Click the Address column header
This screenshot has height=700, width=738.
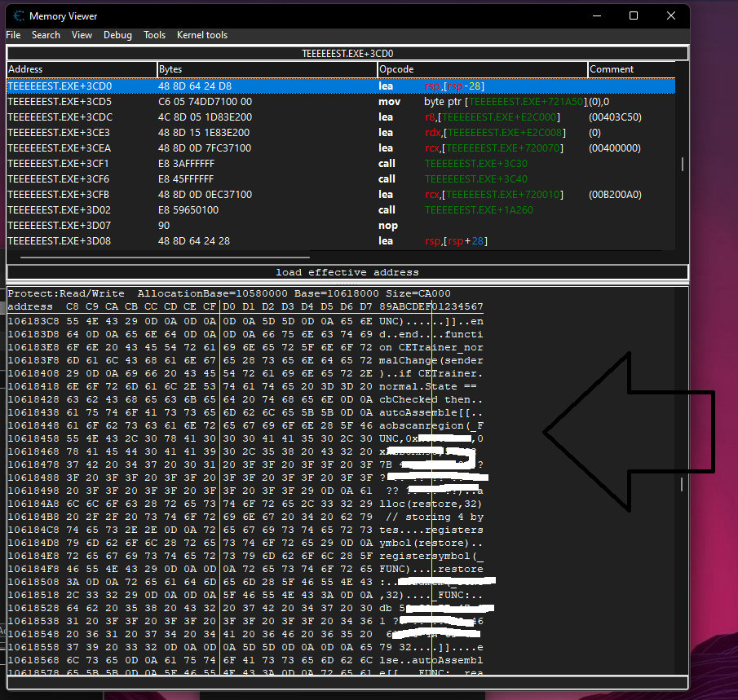(82, 69)
